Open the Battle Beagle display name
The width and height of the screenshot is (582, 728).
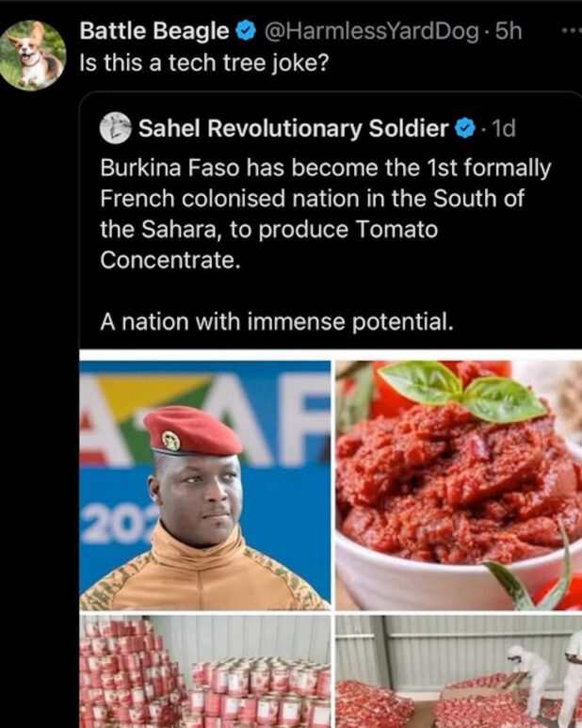pos(155,31)
